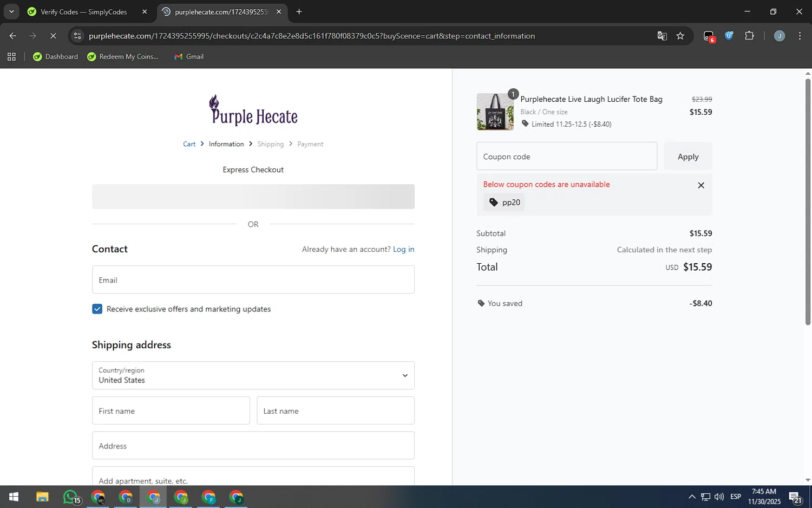Click the You saved tag icon

click(481, 303)
